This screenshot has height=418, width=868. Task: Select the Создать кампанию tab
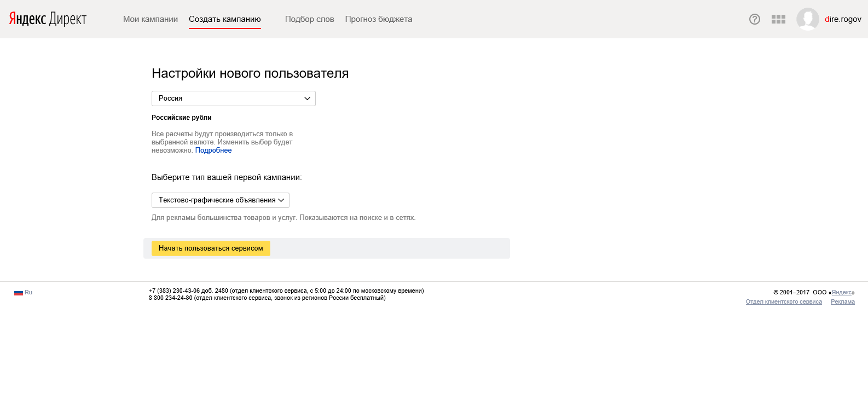coord(225,19)
